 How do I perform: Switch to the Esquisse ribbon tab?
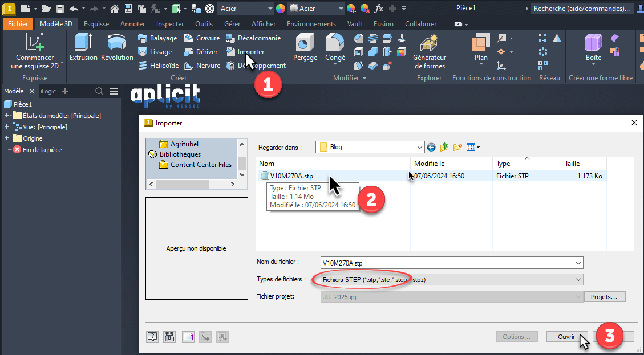(96, 24)
